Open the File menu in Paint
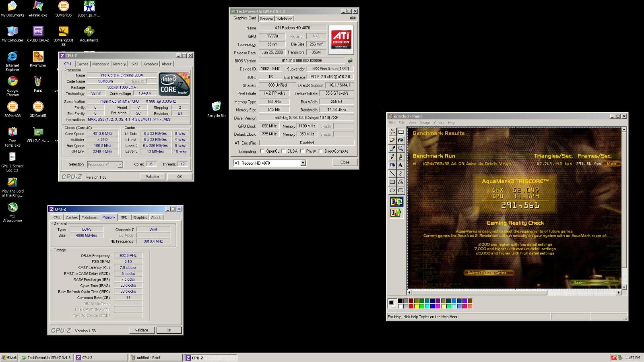The height and width of the screenshot is (362, 644). (391, 123)
